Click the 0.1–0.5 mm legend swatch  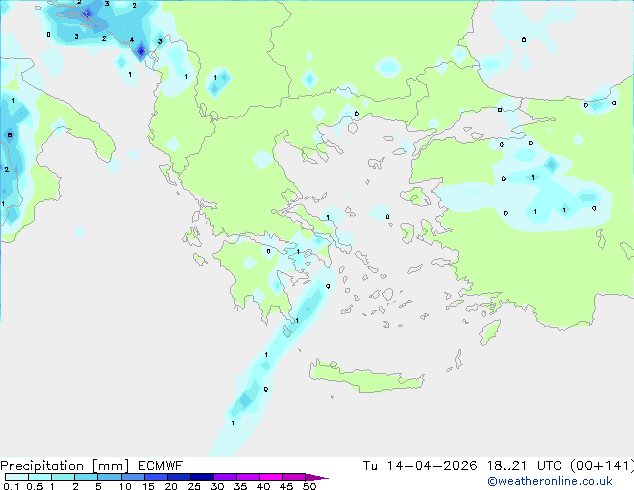[17, 477]
